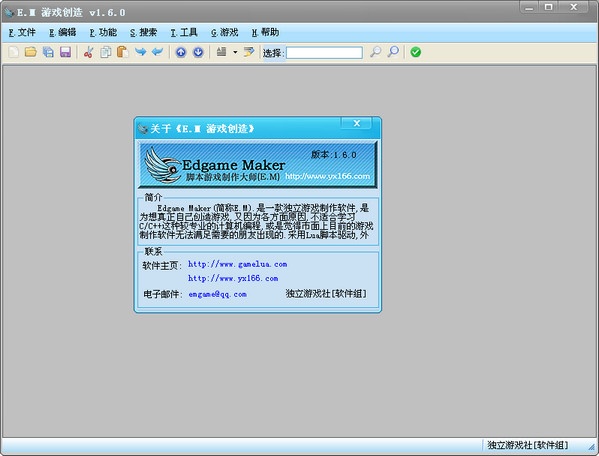This screenshot has height=456, width=599.
Task: Close the 关于 about dialog
Action: click(x=356, y=123)
